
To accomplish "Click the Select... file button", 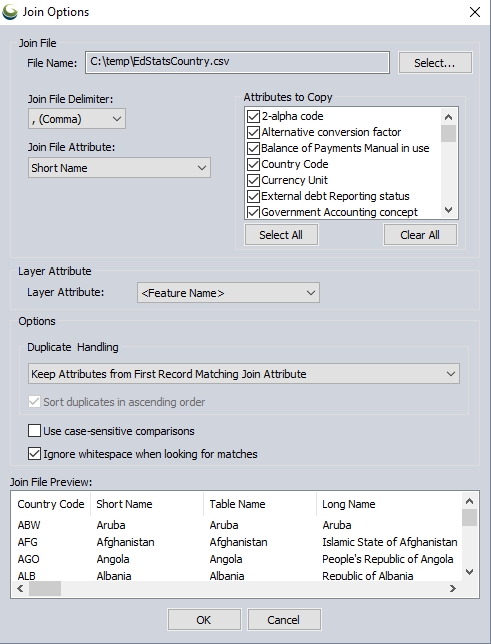I will pos(435,63).
